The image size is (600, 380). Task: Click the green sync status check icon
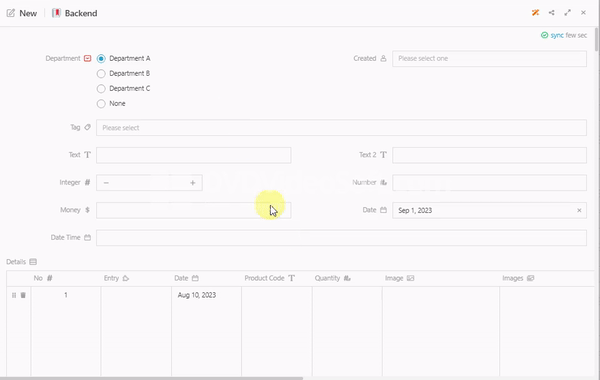pos(544,35)
